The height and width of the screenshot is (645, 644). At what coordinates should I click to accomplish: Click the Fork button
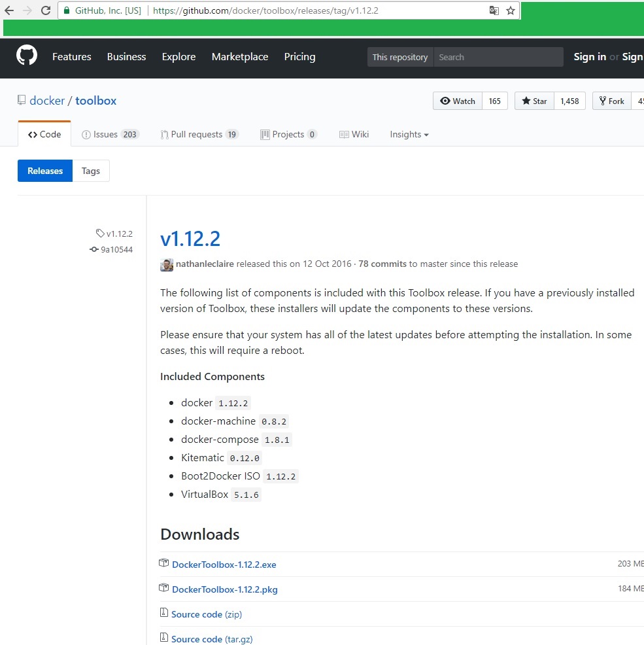611,101
